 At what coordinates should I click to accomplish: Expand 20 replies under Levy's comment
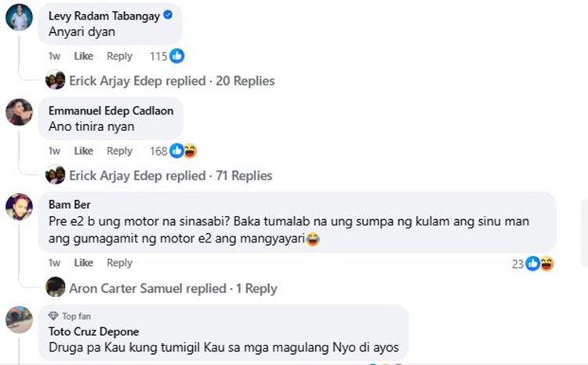(172, 81)
